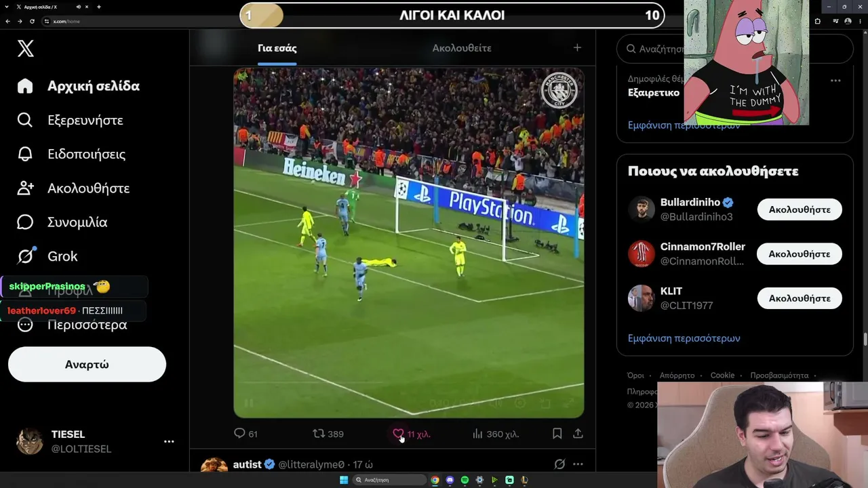This screenshot has height=488, width=868.
Task: Reply to the post with 61 comments
Action: click(245, 434)
